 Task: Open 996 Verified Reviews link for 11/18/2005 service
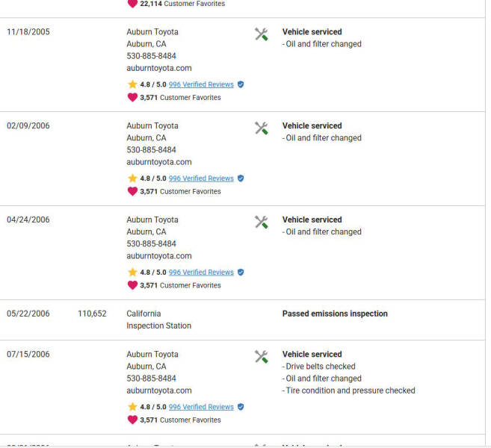click(x=201, y=84)
